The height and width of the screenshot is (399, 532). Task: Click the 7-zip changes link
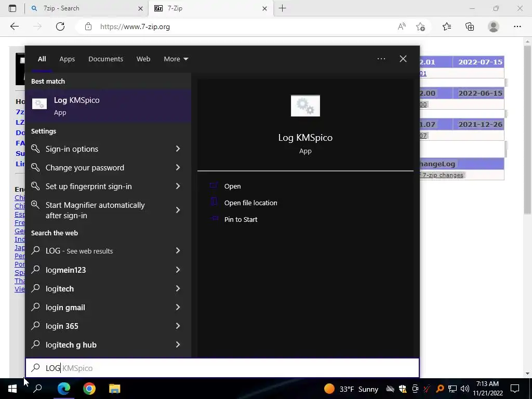click(442, 175)
